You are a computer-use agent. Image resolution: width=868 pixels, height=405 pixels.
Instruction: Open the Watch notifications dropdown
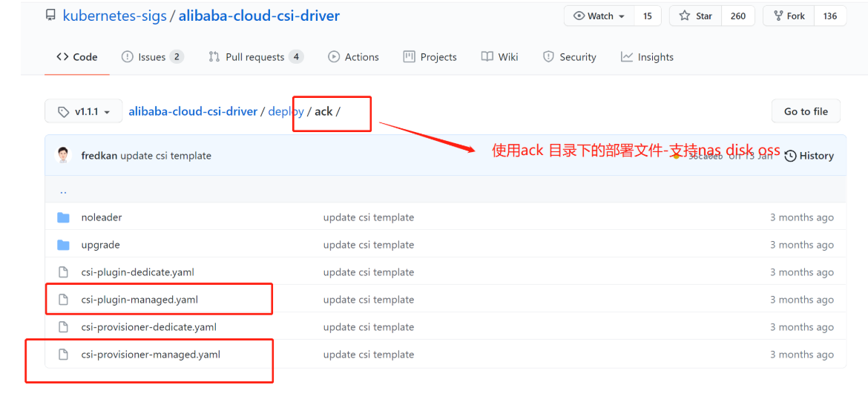(599, 16)
